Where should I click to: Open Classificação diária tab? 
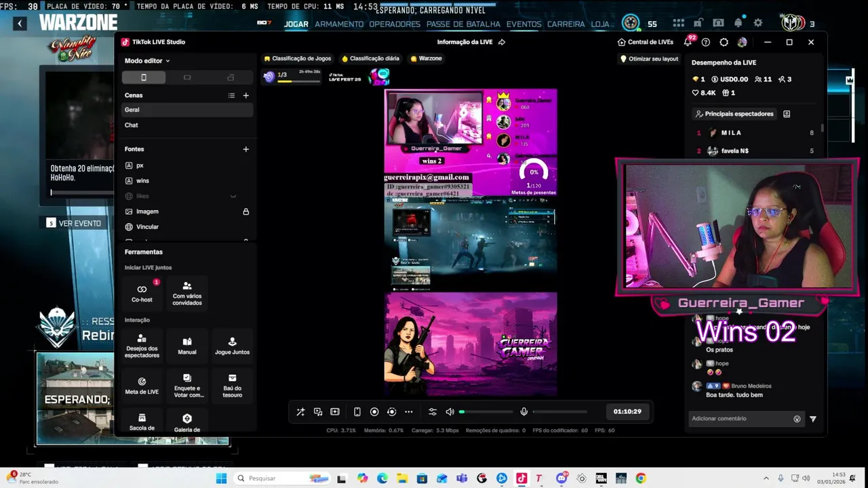[370, 59]
